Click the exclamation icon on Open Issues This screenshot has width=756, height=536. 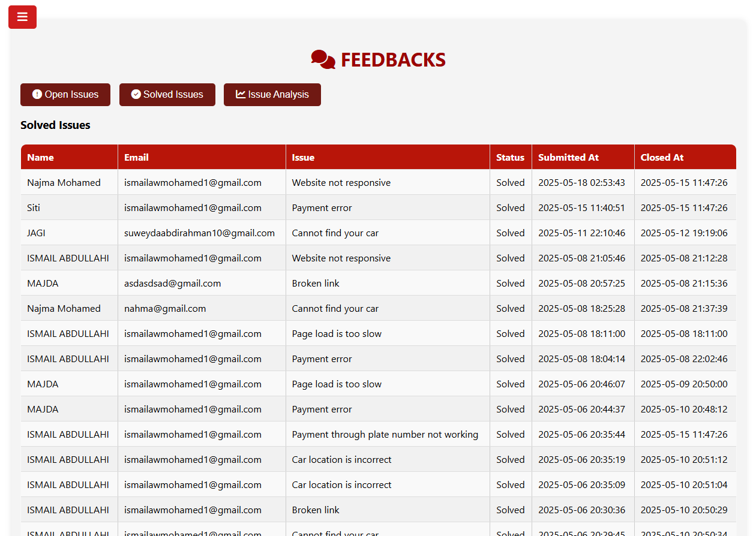(x=37, y=94)
